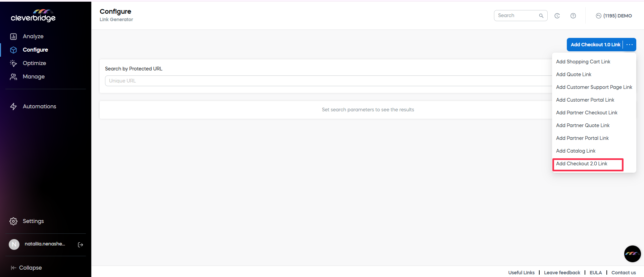Open the Analyze section icon

(x=13, y=37)
